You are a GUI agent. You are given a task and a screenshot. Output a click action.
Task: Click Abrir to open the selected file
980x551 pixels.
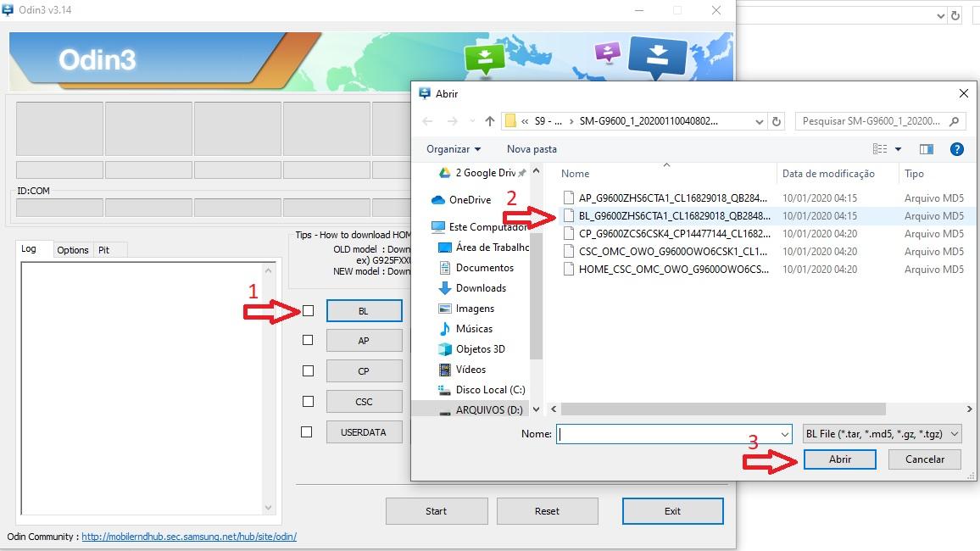tap(839, 459)
